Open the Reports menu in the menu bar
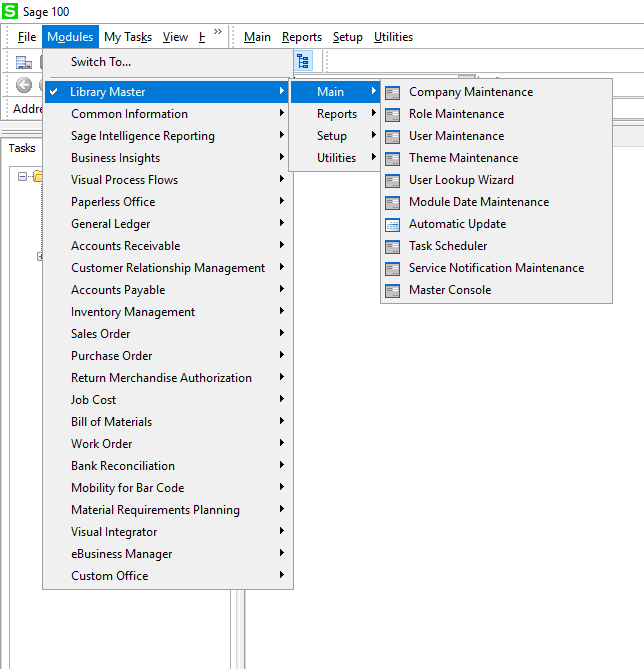The height and width of the screenshot is (669, 644). pos(302,37)
